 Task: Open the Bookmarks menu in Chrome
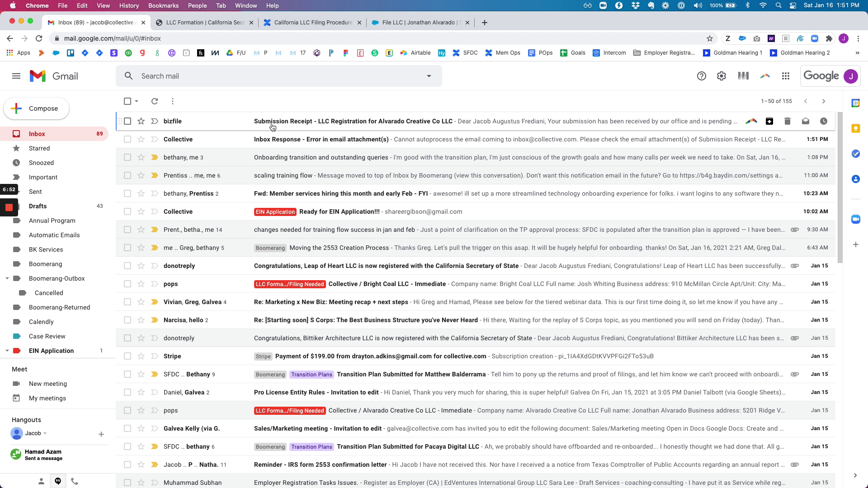pyautogui.click(x=163, y=5)
